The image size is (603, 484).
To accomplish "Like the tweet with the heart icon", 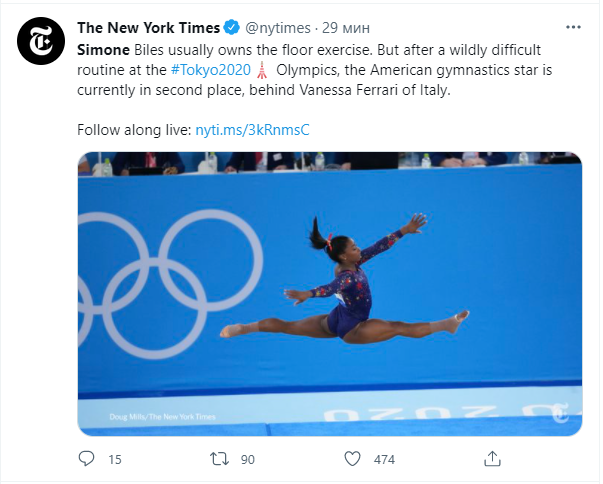I will click(x=352, y=459).
